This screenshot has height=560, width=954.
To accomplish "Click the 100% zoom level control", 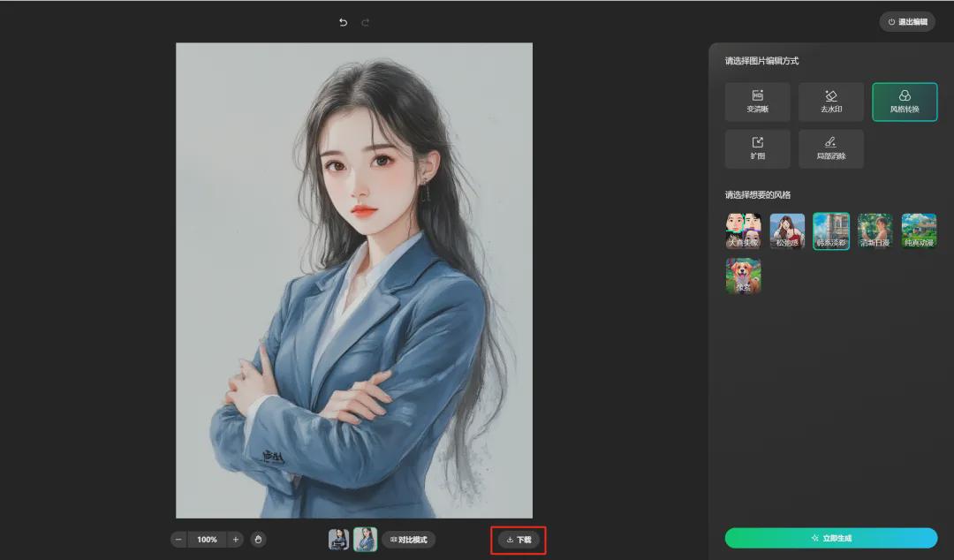I will point(207,539).
